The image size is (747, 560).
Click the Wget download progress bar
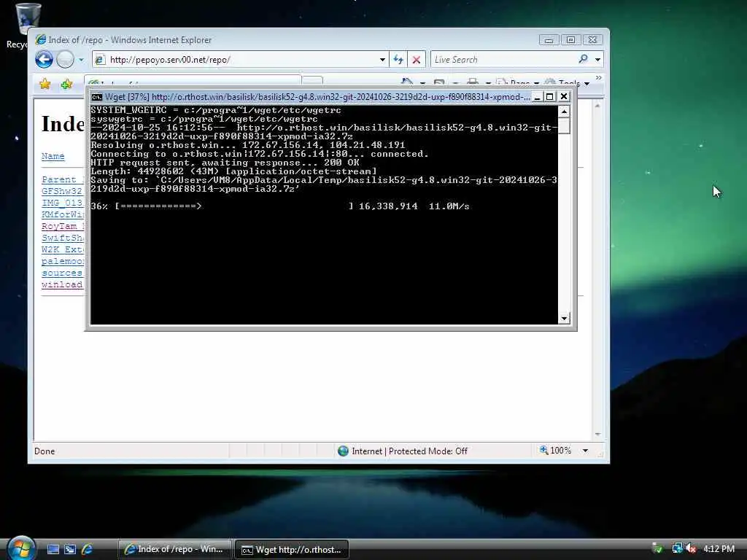pos(234,206)
